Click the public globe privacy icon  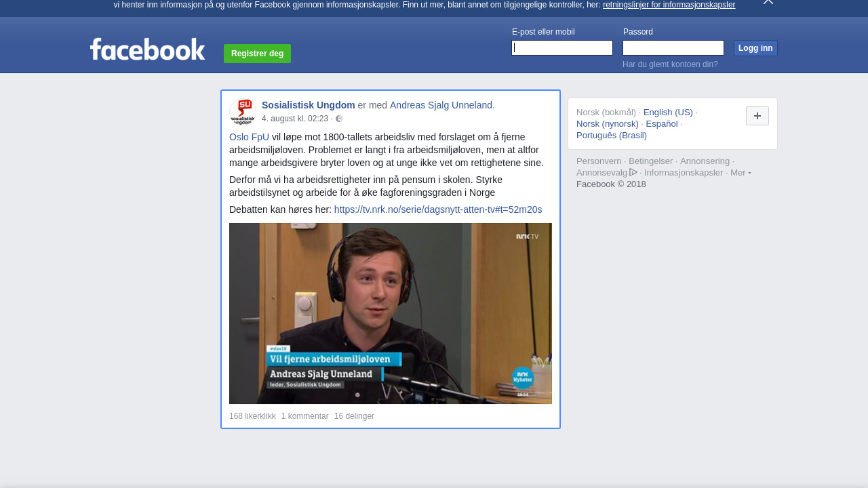[339, 119]
